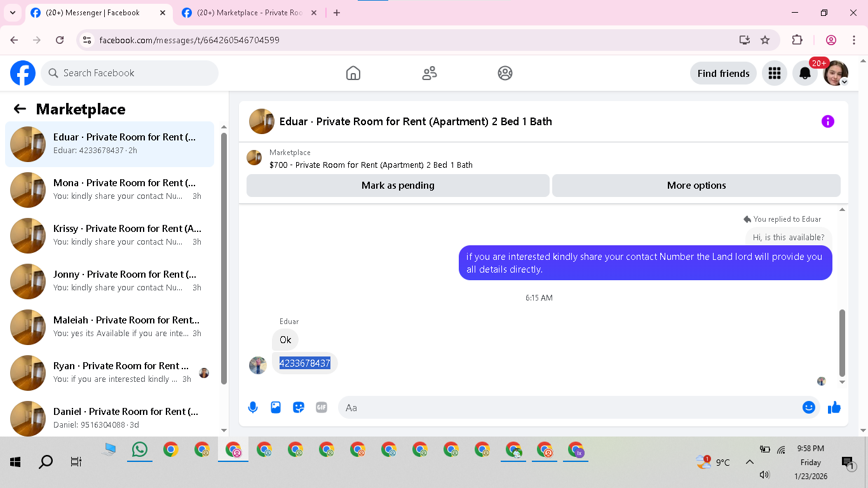Open notifications bell with 20+ badge
The width and height of the screenshot is (868, 488).
805,73
